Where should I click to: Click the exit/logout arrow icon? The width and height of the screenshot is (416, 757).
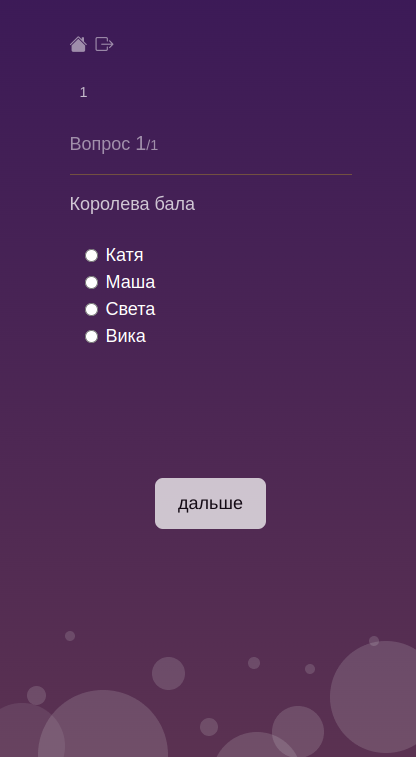click(x=104, y=44)
